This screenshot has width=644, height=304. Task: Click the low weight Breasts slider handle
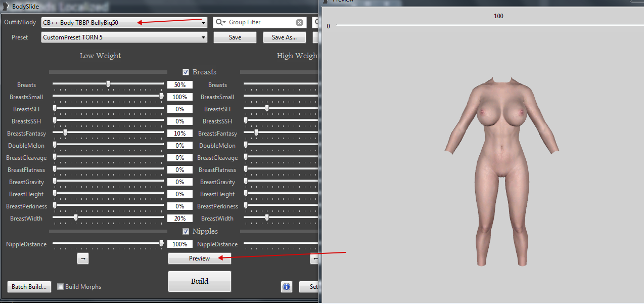coord(108,84)
